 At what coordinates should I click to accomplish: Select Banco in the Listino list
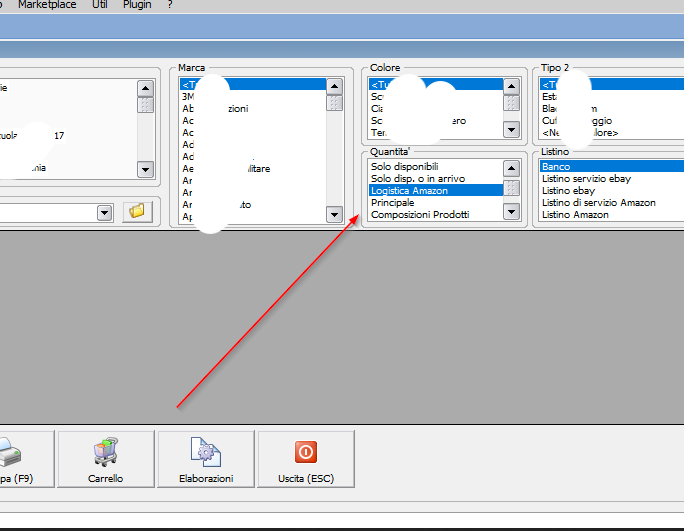point(612,166)
